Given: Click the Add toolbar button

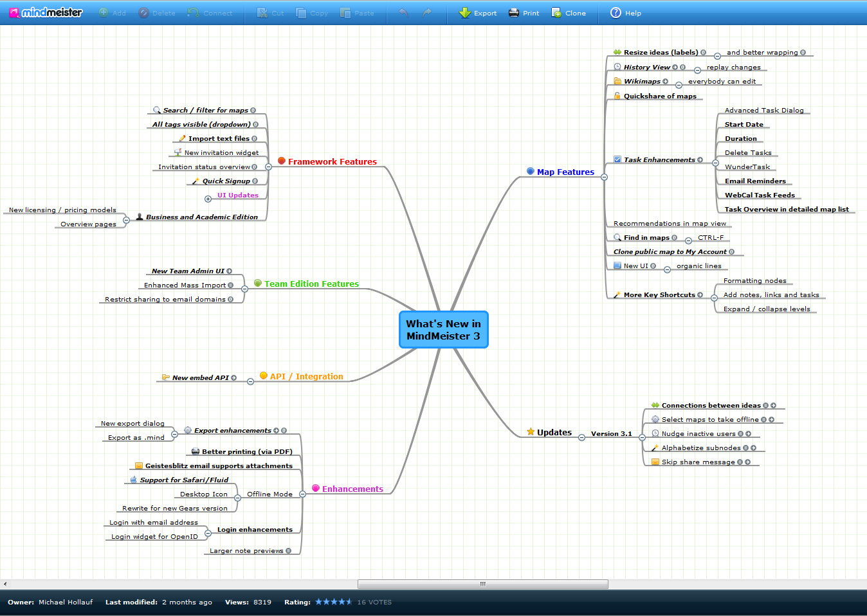Looking at the screenshot, I should 112,13.
